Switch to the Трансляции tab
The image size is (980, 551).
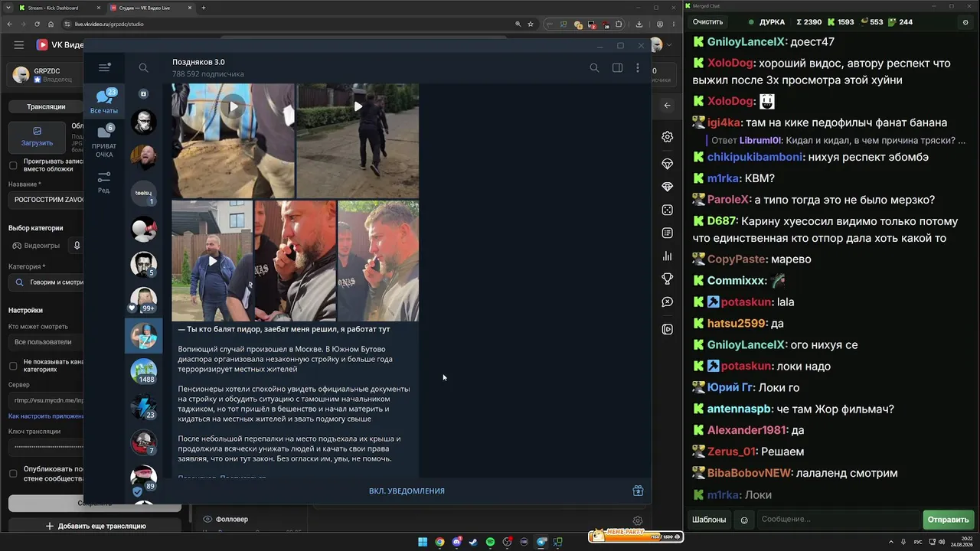pyautogui.click(x=46, y=107)
